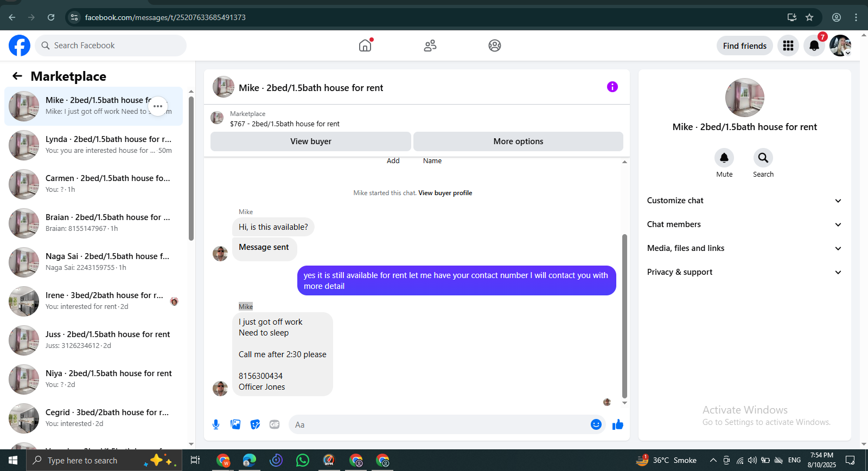Open Naga Sai conversation in the list
Image resolution: width=868 pixels, height=471 pixels.
(x=93, y=262)
